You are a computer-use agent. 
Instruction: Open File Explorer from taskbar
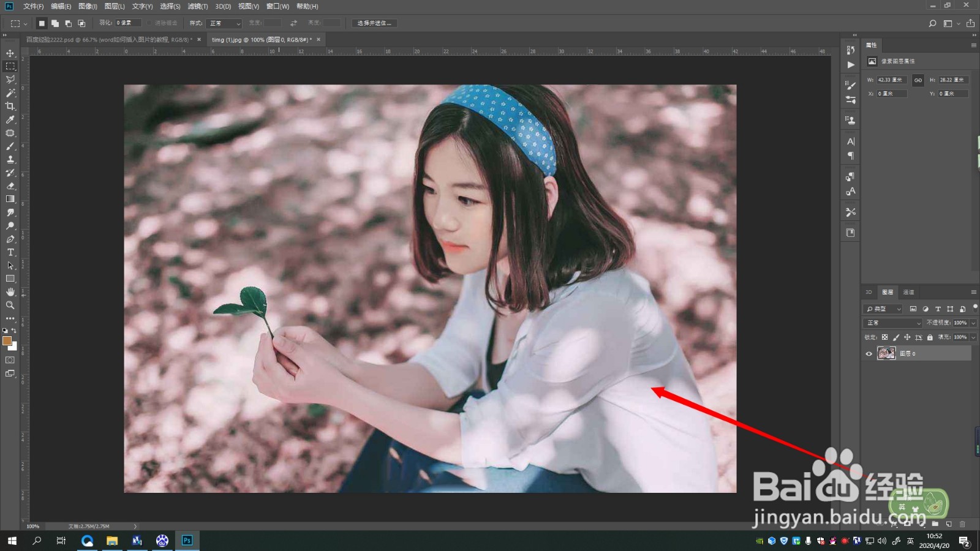pyautogui.click(x=112, y=541)
